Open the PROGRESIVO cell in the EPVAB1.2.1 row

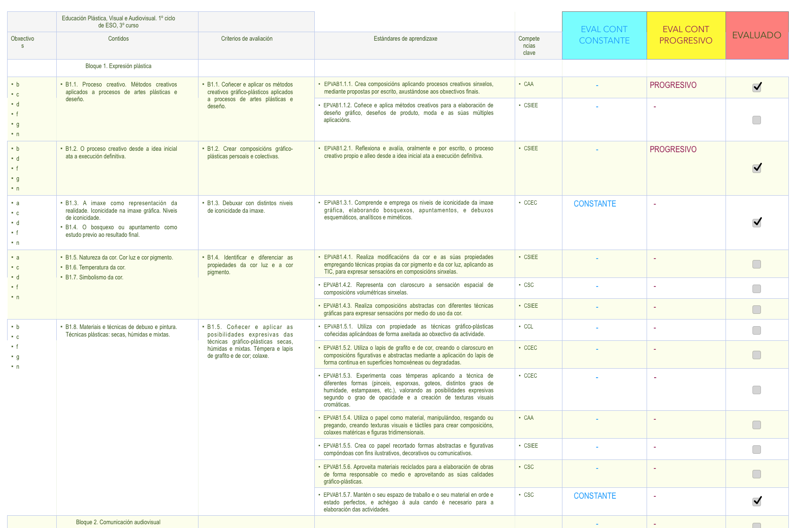coord(673,149)
